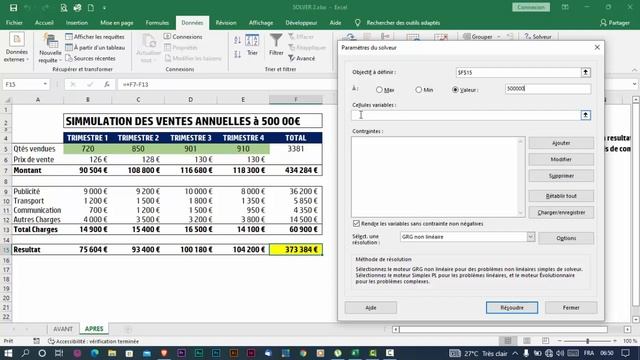Viewport: 640px width, 360px height.
Task: Open the Données externes button
Action: coord(17,48)
